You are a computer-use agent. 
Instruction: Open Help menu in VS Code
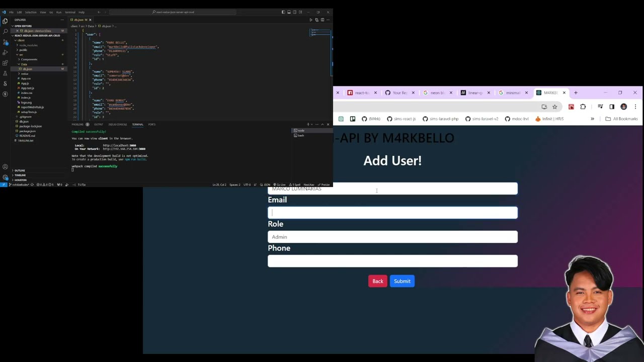click(82, 12)
